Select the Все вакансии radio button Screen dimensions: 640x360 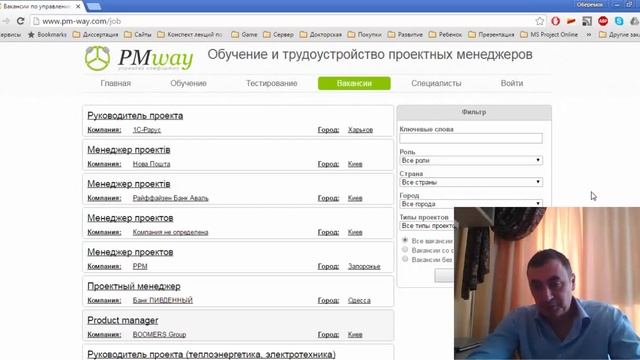click(x=405, y=240)
